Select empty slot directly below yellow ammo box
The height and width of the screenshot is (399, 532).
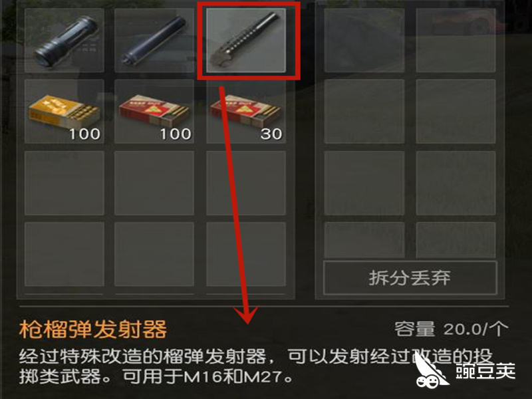pos(64,183)
